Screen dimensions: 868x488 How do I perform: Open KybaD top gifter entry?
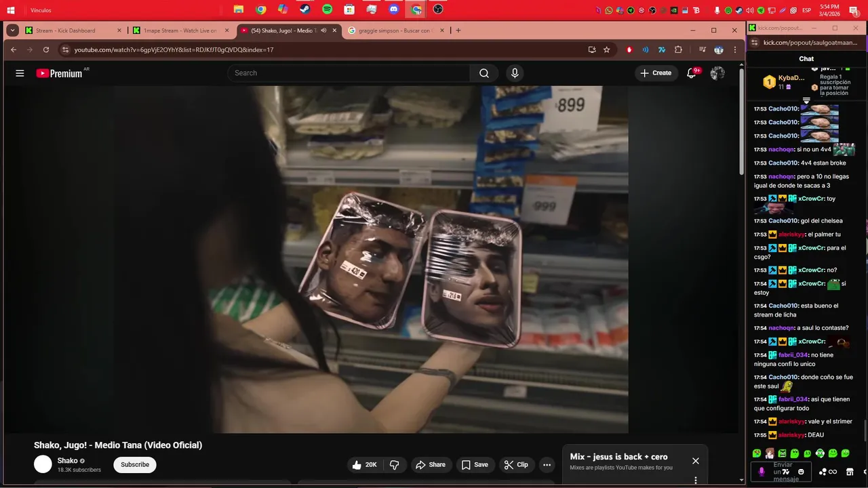(783, 82)
